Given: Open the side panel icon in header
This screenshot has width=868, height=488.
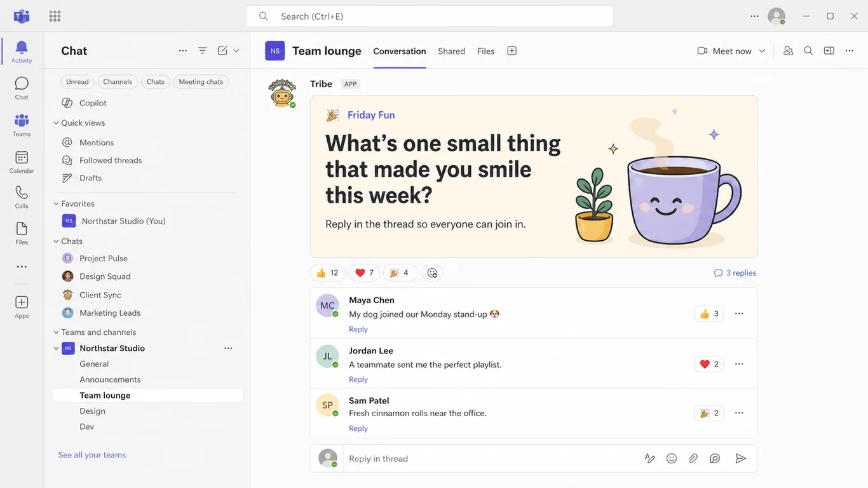Looking at the screenshot, I should (x=829, y=51).
